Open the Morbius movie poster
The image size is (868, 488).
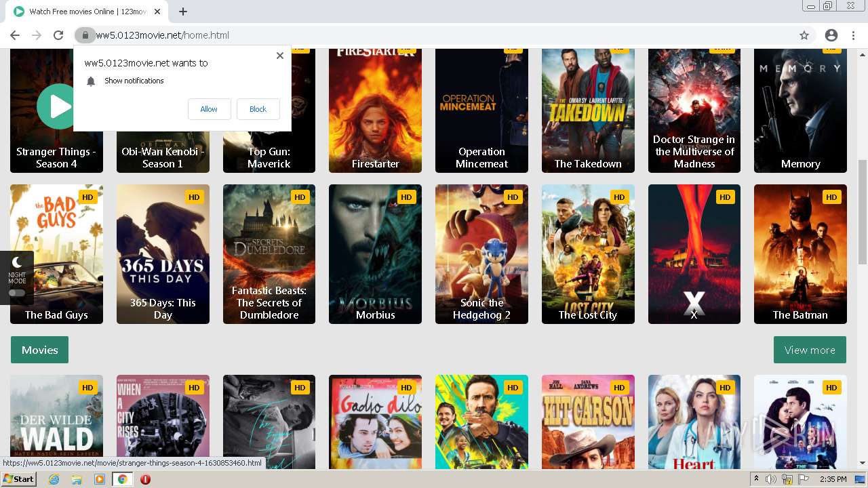[x=375, y=254]
